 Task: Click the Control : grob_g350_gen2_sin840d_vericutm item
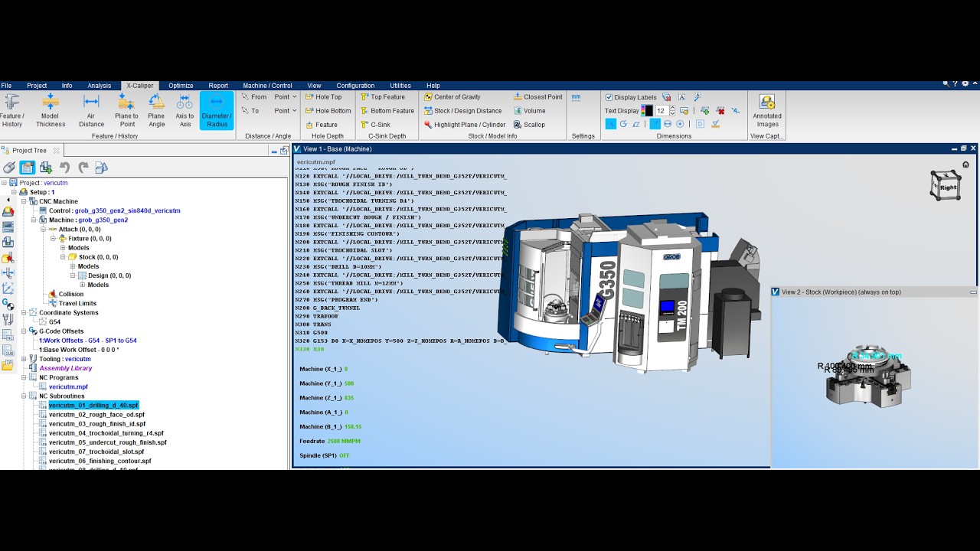pos(115,210)
